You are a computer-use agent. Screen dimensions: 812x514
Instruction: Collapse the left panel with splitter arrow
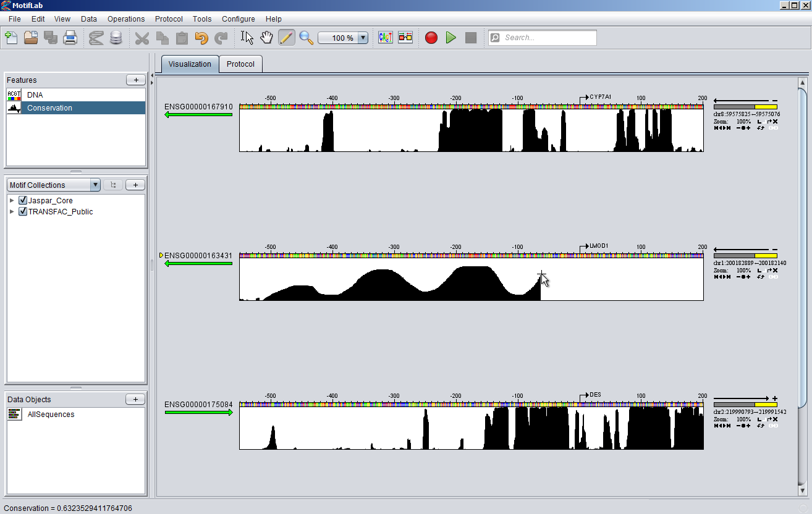(152, 75)
